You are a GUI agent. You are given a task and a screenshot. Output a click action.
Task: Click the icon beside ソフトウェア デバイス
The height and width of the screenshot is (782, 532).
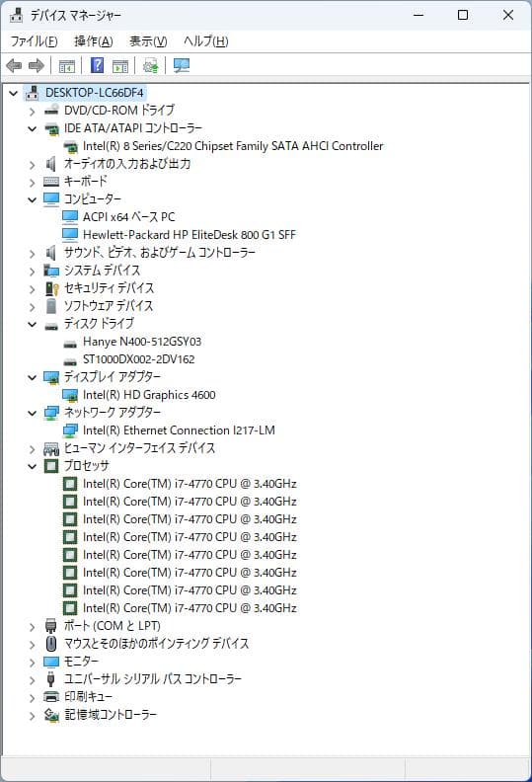coord(51,306)
